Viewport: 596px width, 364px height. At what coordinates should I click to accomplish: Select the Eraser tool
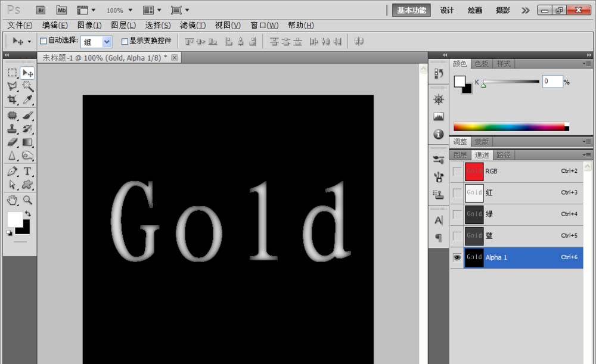point(13,142)
